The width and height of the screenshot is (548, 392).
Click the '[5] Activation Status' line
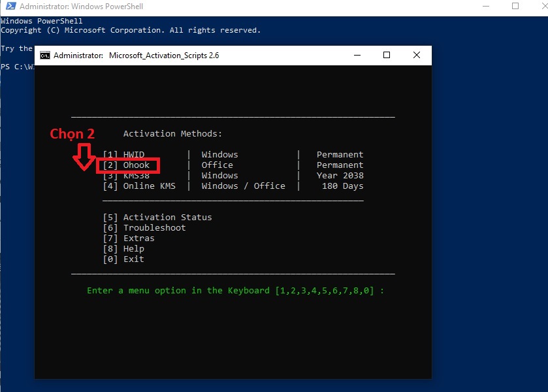(157, 218)
